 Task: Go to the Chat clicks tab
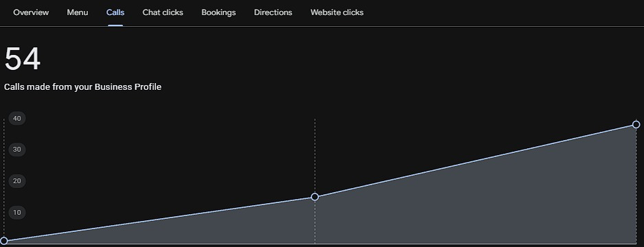[163, 12]
